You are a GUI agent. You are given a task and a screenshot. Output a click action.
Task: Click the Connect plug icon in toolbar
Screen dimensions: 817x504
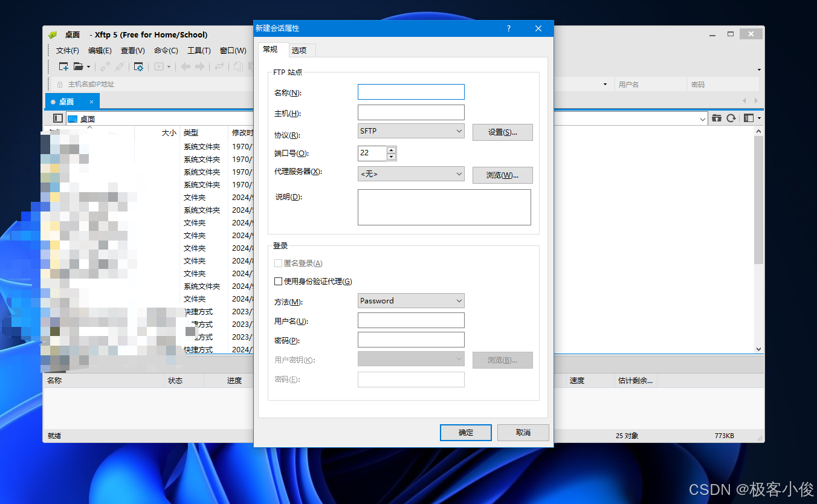[x=105, y=66]
